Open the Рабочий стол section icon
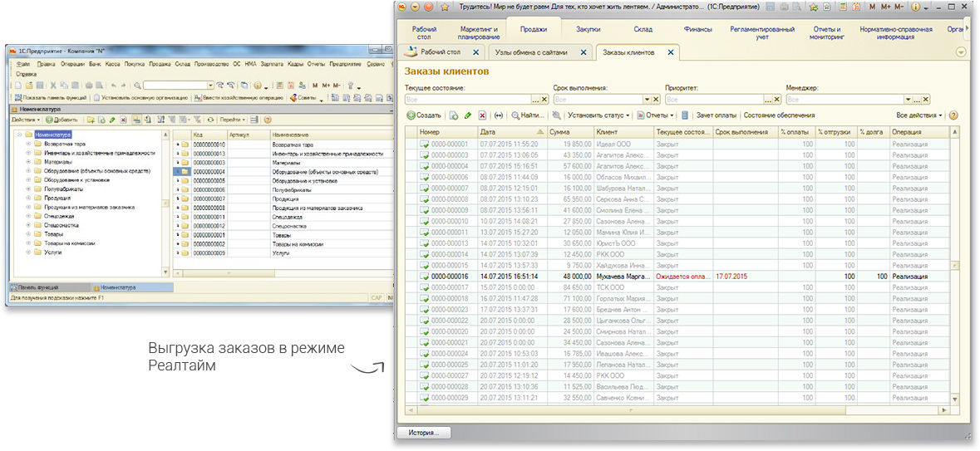 424,32
